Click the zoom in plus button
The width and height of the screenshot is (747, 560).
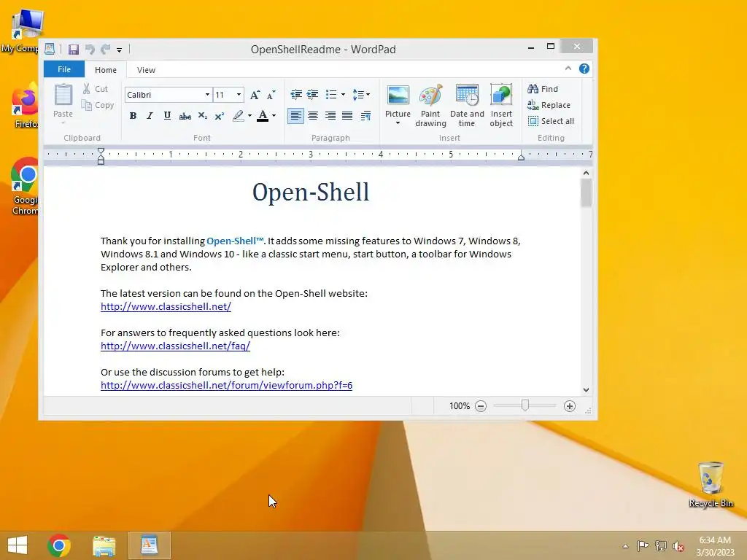(569, 406)
